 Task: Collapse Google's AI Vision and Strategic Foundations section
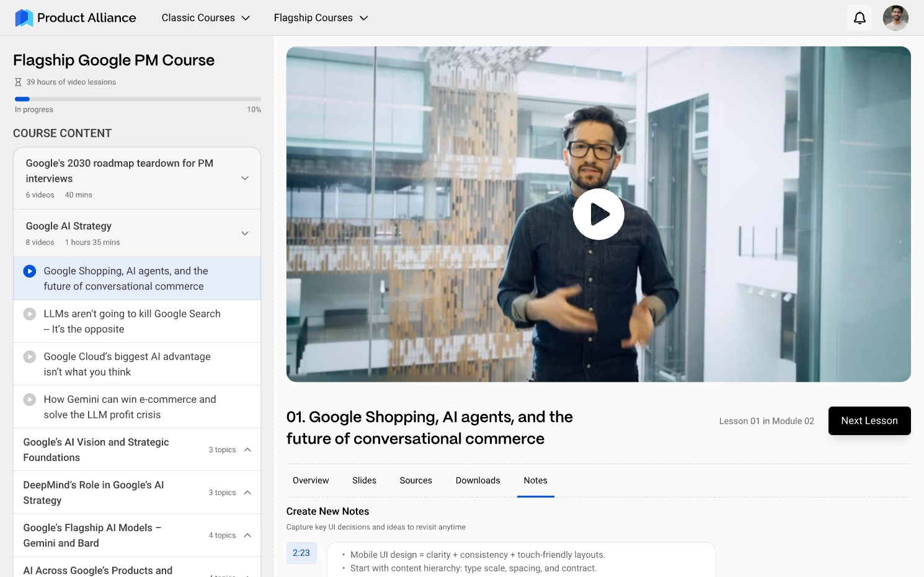click(x=247, y=449)
